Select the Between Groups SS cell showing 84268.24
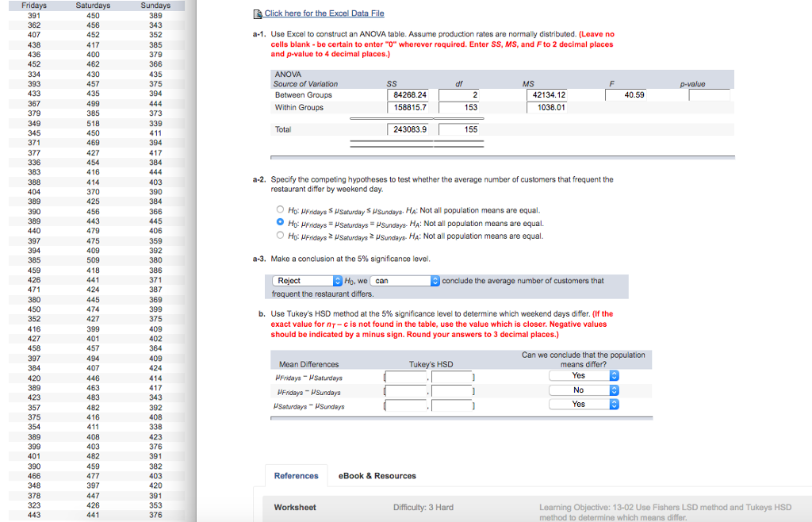 408,94
